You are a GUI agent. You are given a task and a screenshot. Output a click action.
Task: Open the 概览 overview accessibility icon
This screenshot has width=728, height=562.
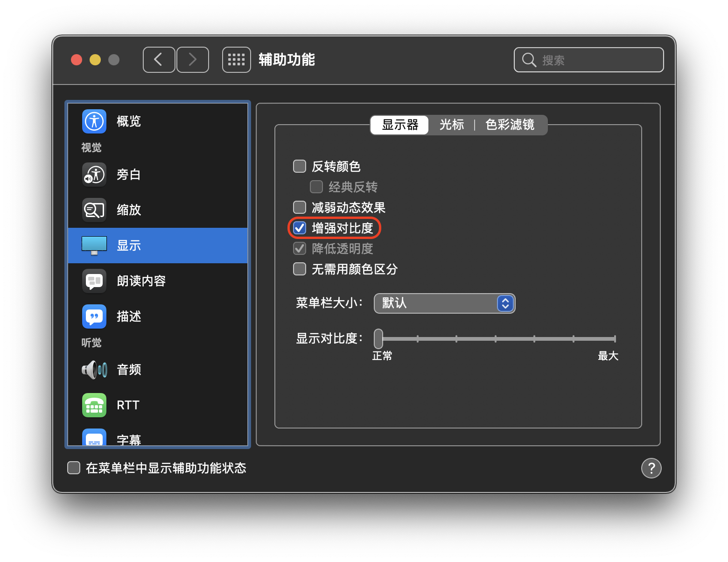(x=94, y=121)
